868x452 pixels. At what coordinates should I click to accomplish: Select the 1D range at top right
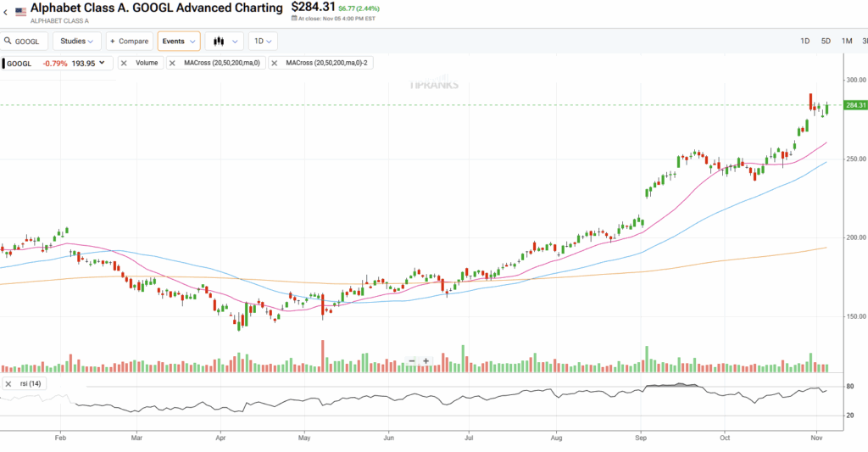click(x=804, y=41)
